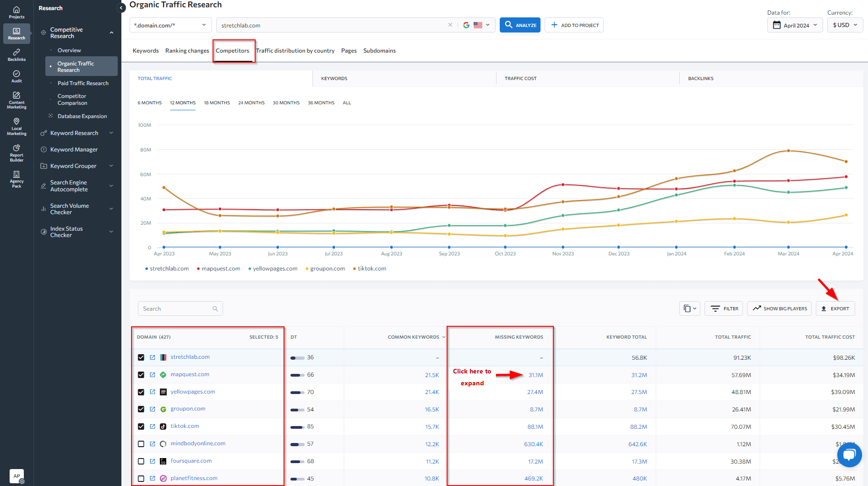Open groupon.com external link icon
The height and width of the screenshot is (486, 868).
(153, 409)
